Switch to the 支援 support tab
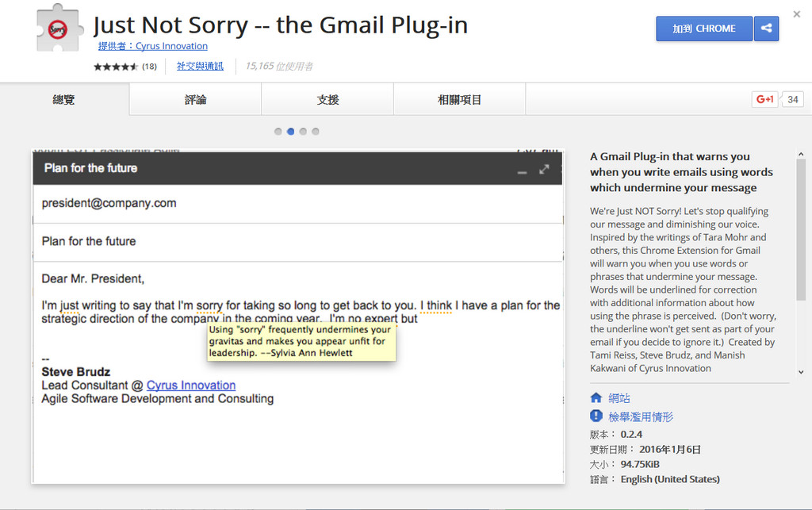 coord(327,100)
